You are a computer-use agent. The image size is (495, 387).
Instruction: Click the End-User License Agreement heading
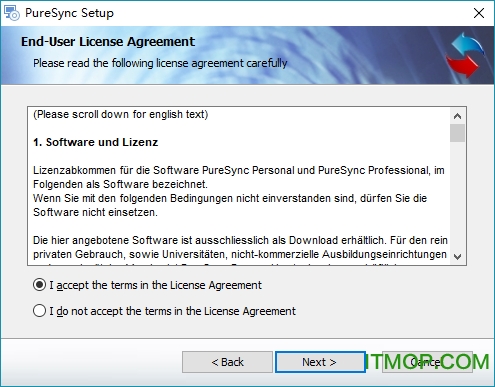pos(108,42)
